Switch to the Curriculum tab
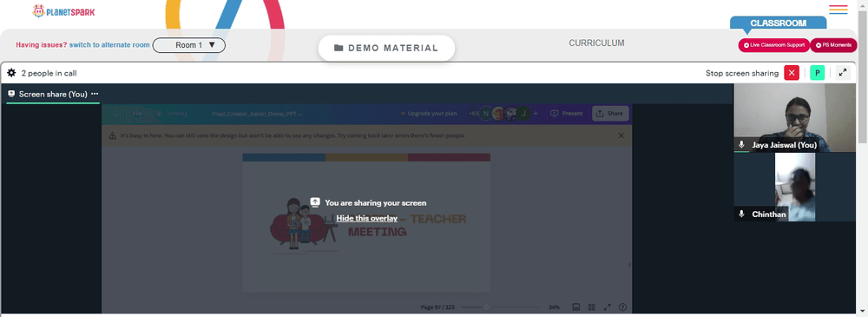Screen dimensions: 868x317 coord(596,43)
